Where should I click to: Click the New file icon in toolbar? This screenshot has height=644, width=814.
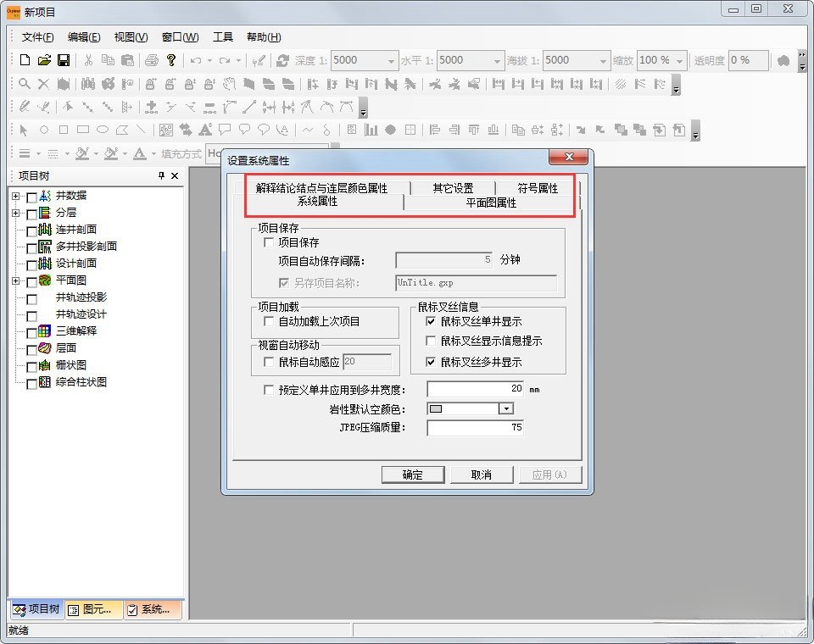coord(25,60)
